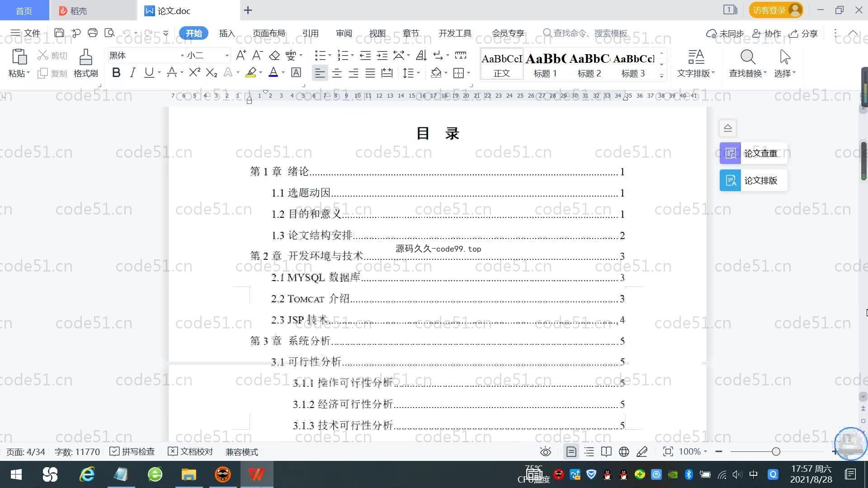Click the vertical scrollbar thumb

point(863,161)
